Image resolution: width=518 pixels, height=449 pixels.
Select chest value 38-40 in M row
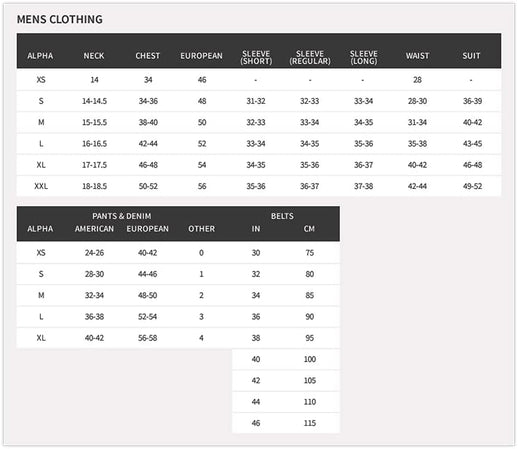pos(148,122)
